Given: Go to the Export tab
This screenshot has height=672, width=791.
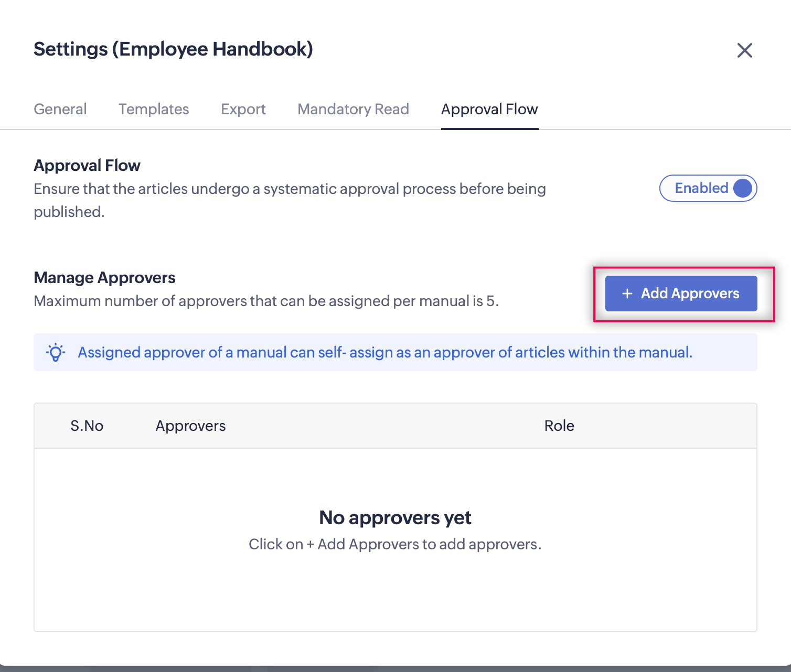Looking at the screenshot, I should (243, 109).
